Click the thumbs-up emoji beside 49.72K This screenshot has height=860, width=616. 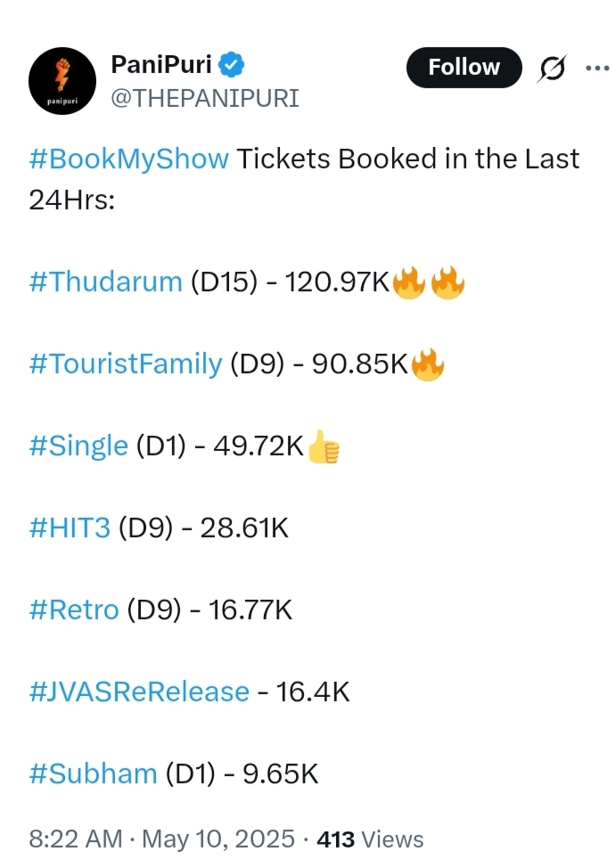(x=324, y=446)
